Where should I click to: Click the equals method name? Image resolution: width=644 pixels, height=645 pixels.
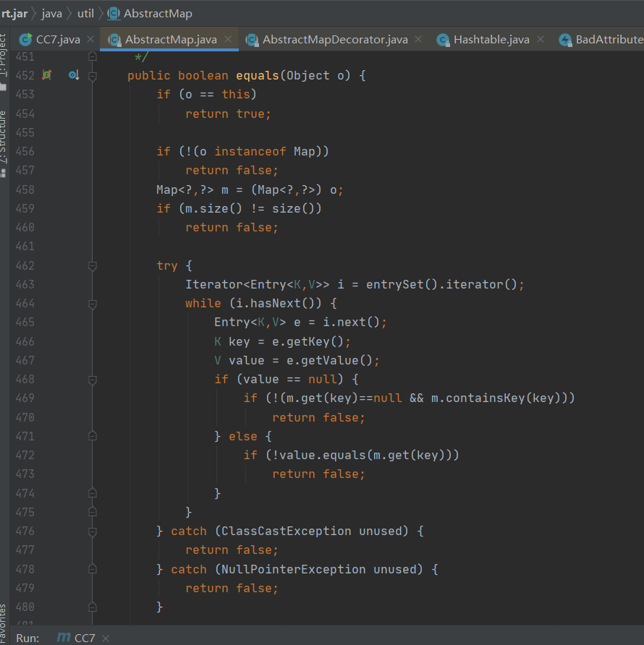[x=258, y=76]
